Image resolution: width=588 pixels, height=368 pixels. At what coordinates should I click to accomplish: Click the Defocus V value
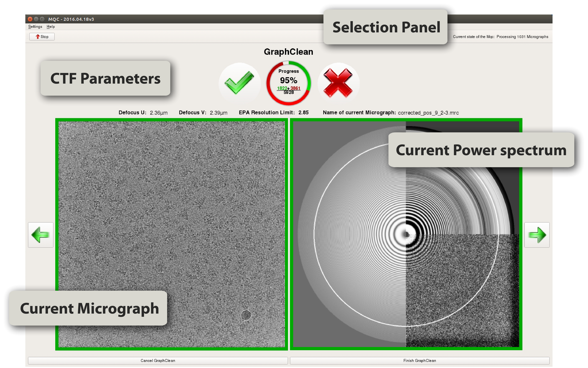click(219, 113)
